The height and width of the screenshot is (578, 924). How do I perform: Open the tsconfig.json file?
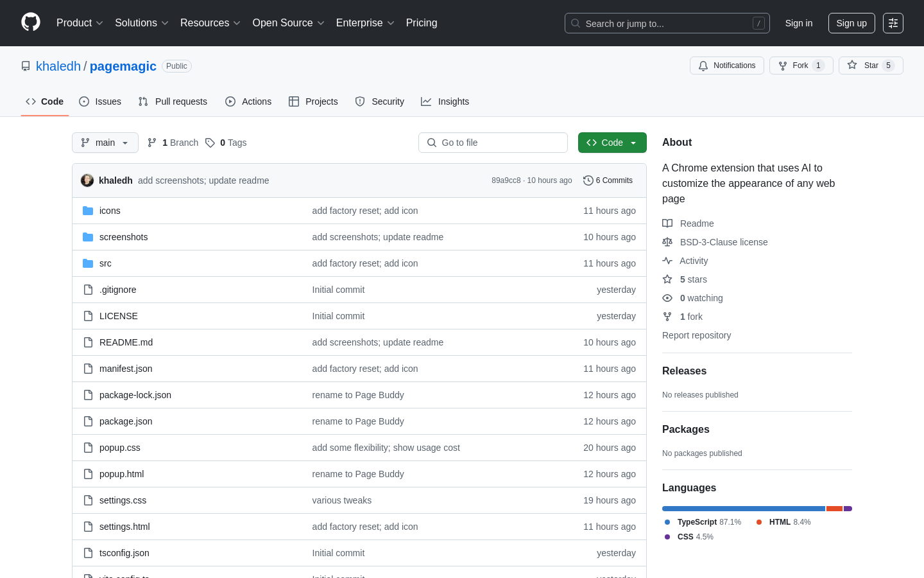point(124,553)
